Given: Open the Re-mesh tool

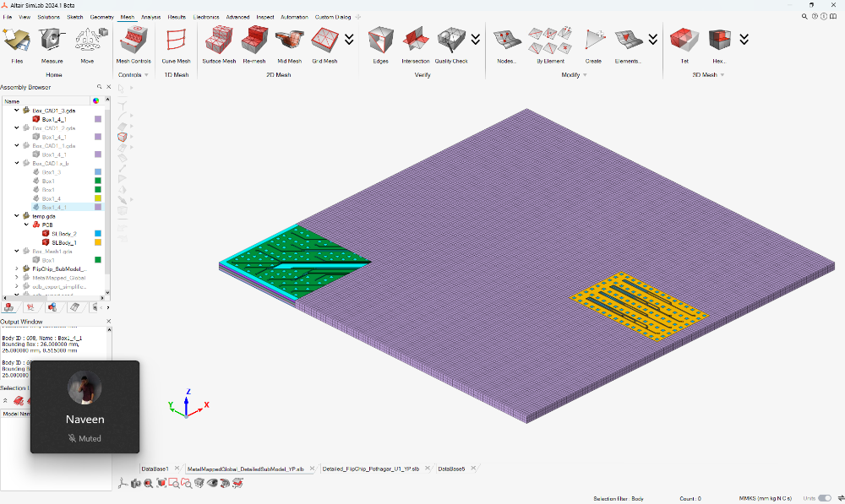Looking at the screenshot, I should pos(254,46).
